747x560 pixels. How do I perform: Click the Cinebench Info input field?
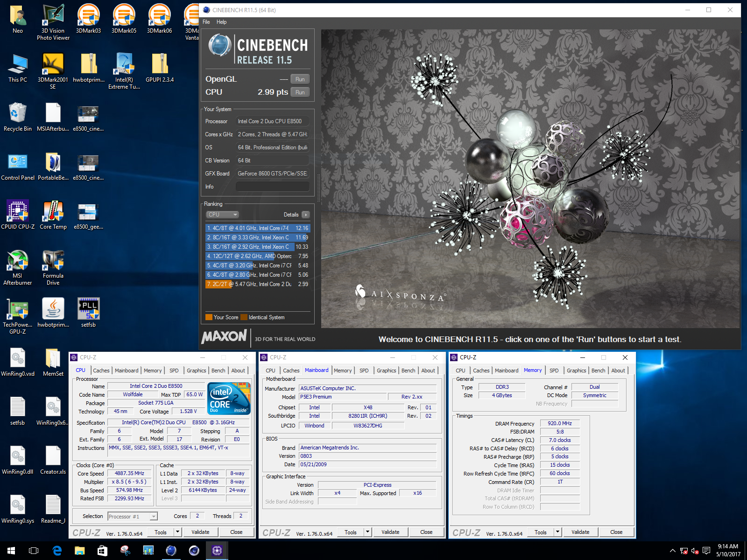point(273,187)
